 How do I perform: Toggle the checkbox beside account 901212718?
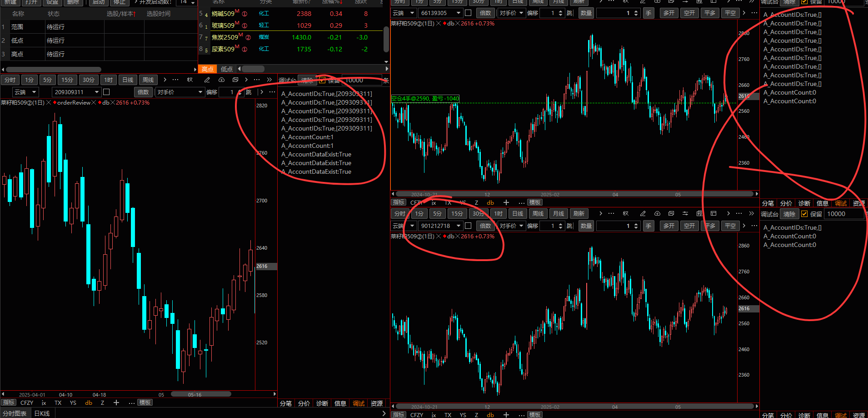[x=468, y=226]
